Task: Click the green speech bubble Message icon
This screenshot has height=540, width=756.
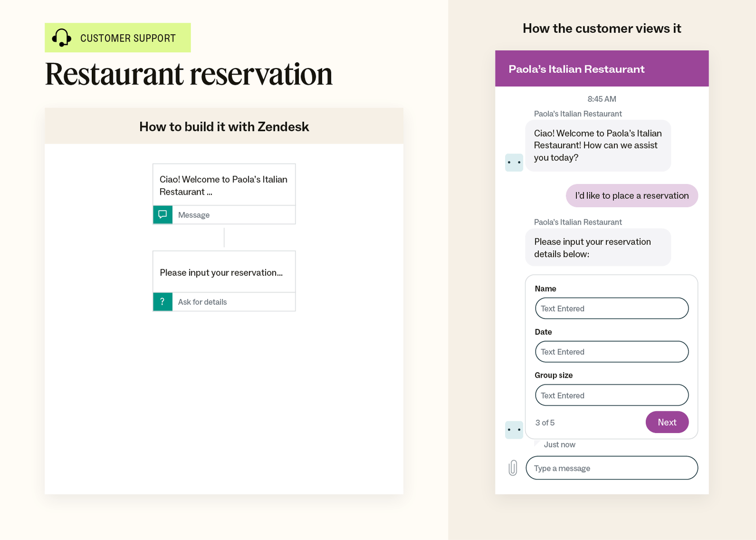Action: (162, 215)
